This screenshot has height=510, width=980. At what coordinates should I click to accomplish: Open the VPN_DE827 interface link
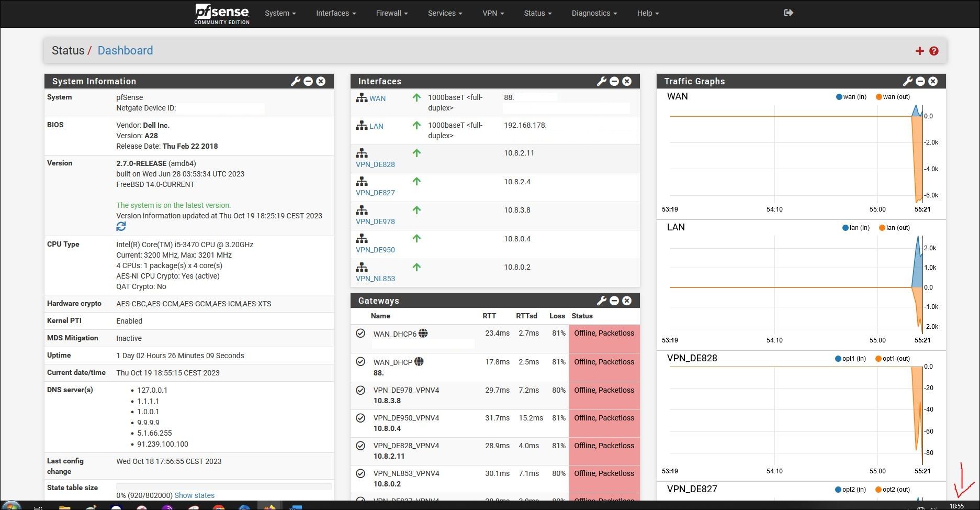click(375, 193)
